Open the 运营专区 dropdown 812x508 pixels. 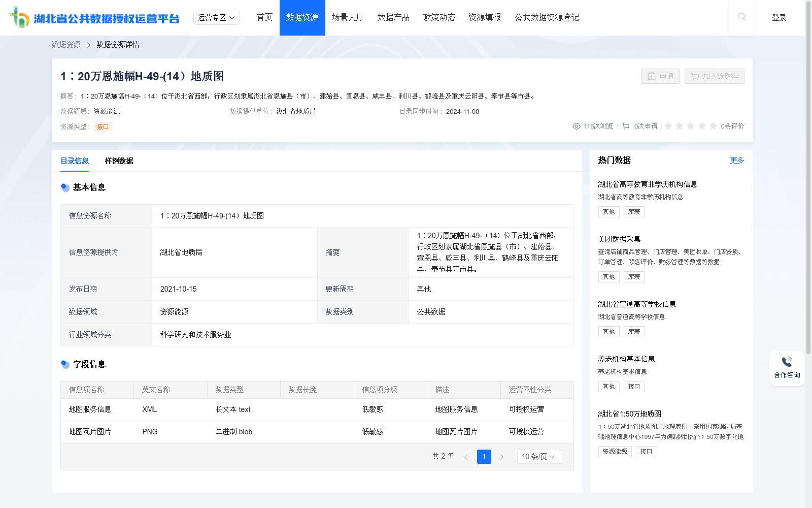pyautogui.click(x=216, y=18)
